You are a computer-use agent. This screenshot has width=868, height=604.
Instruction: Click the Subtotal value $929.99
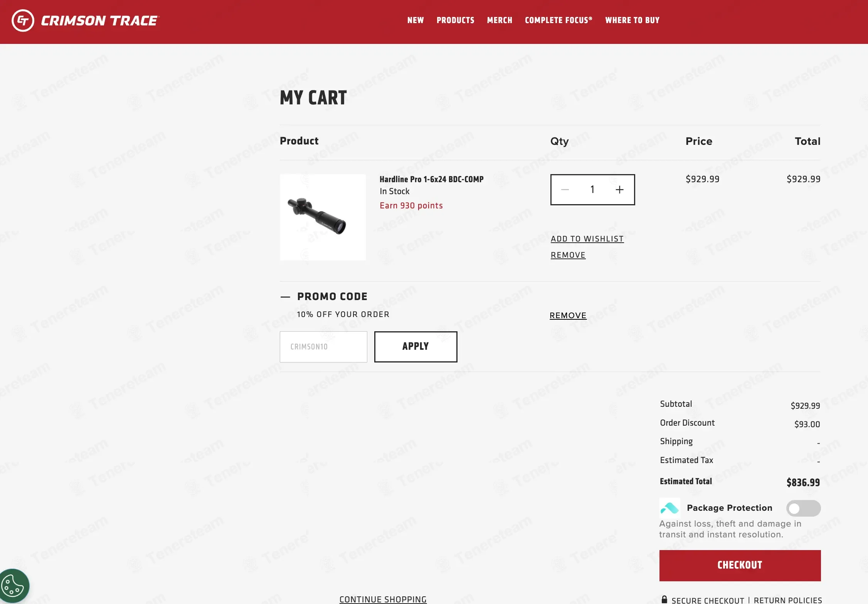(x=806, y=406)
